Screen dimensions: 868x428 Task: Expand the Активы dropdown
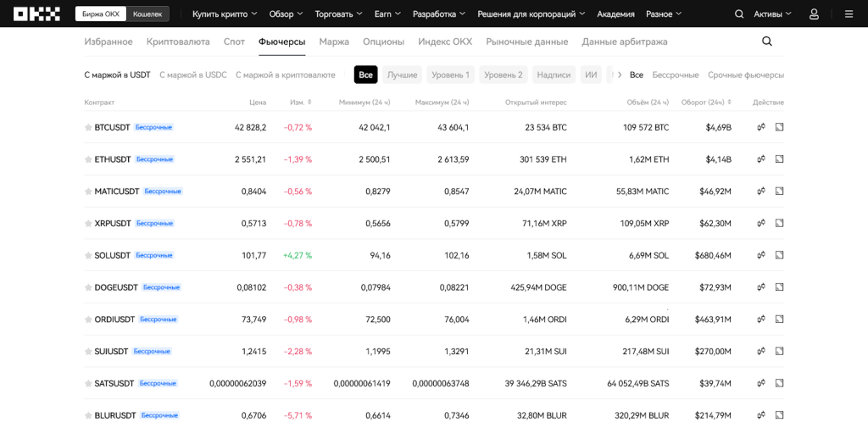click(772, 14)
